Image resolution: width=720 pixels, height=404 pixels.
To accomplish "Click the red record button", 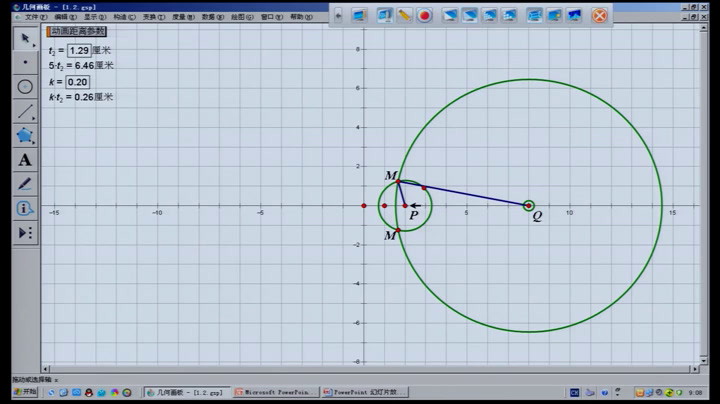I will pyautogui.click(x=424, y=16).
